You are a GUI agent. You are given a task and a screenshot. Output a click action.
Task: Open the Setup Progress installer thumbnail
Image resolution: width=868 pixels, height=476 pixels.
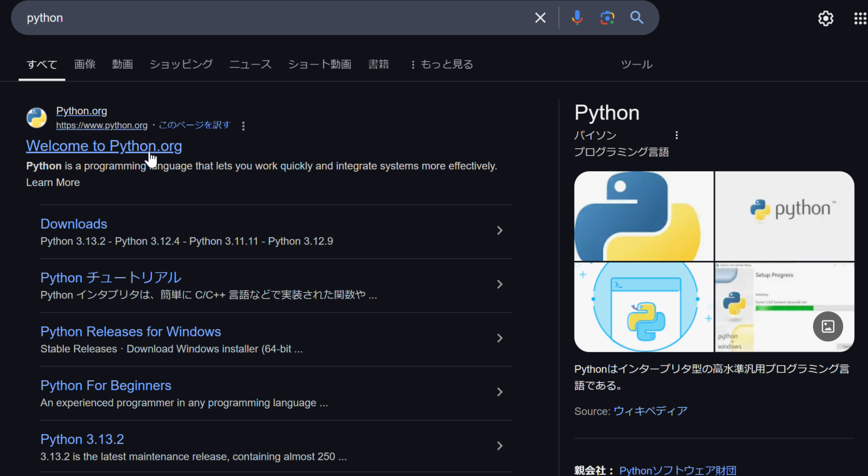785,307
